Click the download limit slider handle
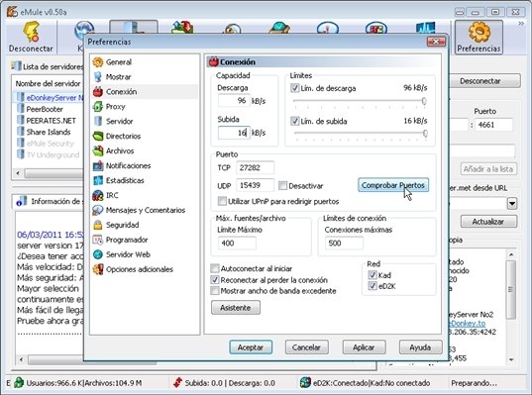This screenshot has width=532, height=395. pos(424,101)
